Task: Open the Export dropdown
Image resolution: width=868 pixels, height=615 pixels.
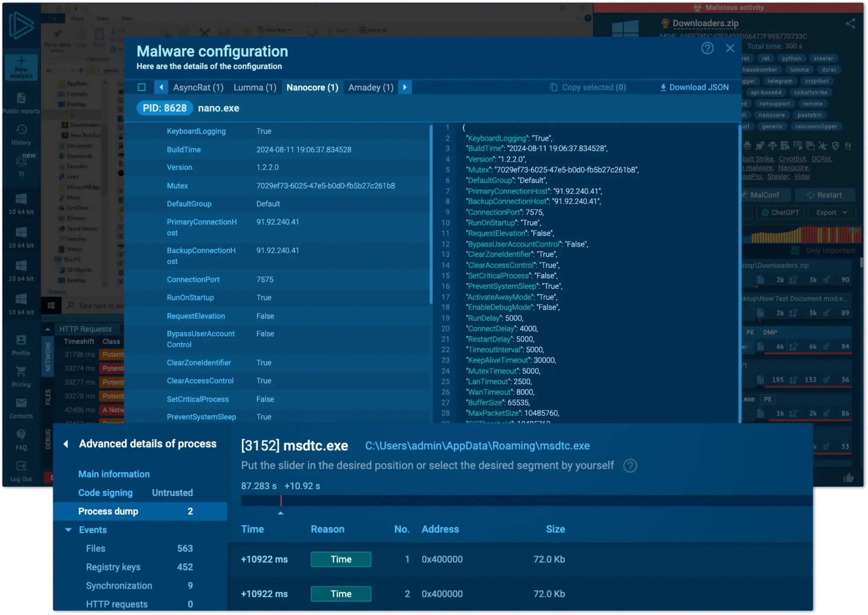Action: [x=831, y=213]
